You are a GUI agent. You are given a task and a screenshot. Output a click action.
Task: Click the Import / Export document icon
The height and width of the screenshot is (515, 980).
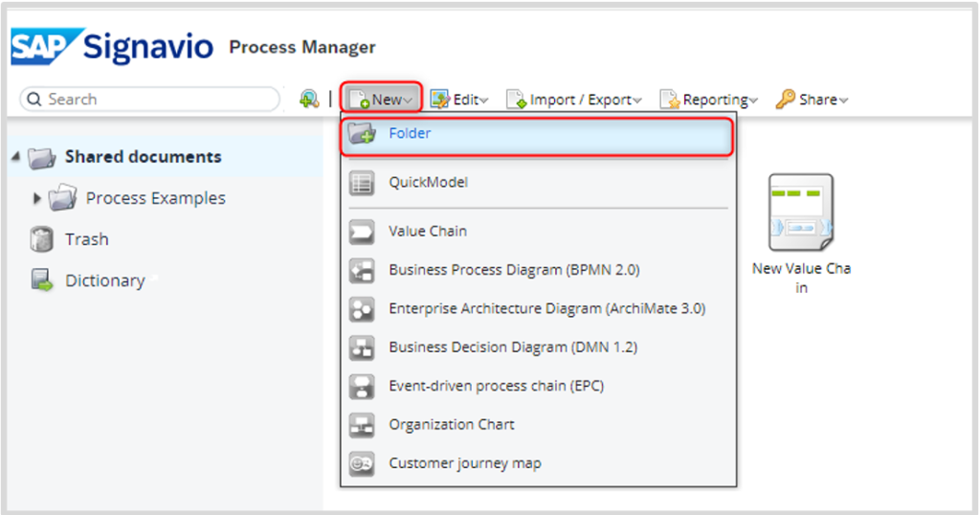click(x=516, y=100)
